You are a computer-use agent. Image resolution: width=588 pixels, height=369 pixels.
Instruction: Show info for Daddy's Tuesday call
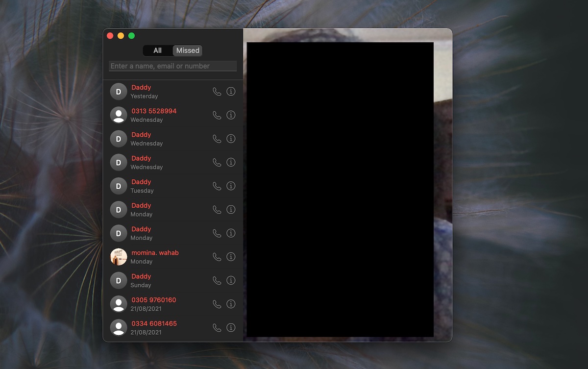click(231, 186)
